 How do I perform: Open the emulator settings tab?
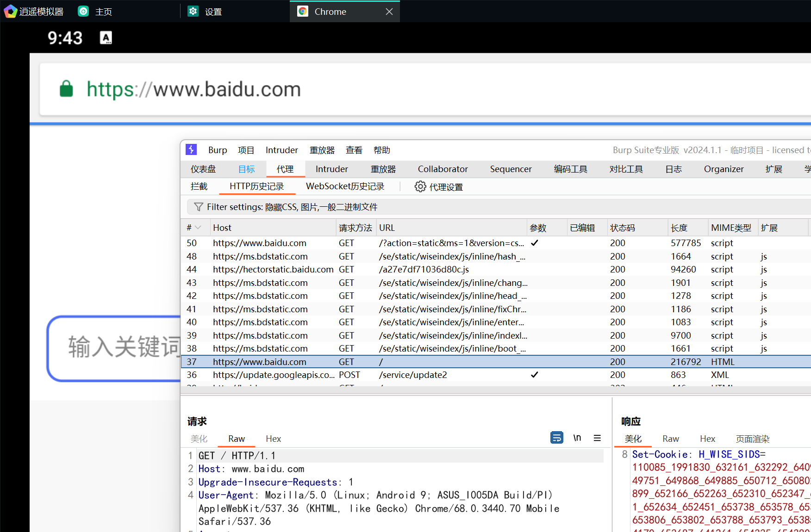pos(205,12)
